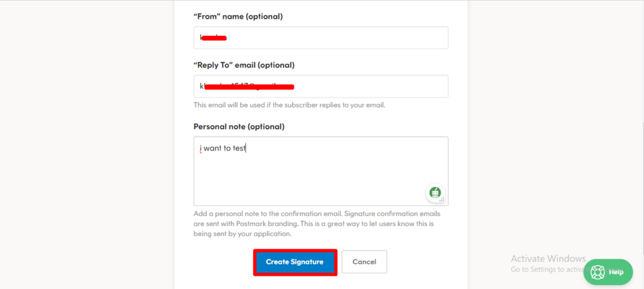Cancel the signature form
644x289 pixels.
click(364, 262)
